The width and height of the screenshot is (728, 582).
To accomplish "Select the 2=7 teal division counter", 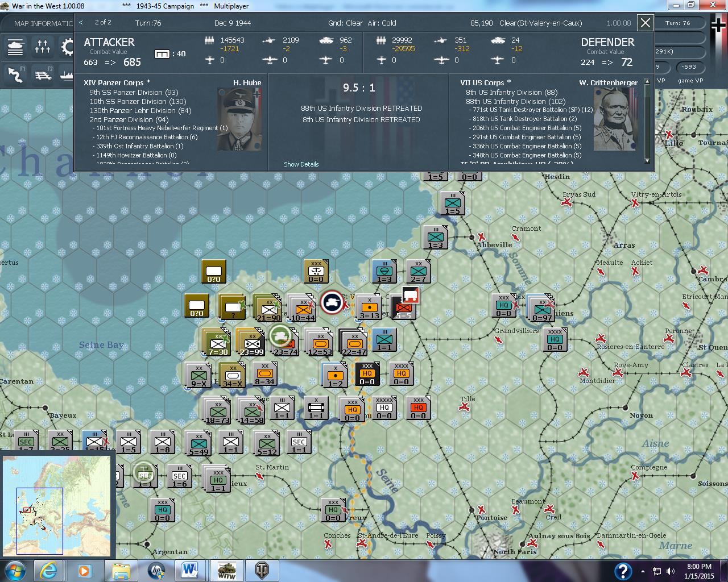I will pyautogui.click(x=418, y=272).
